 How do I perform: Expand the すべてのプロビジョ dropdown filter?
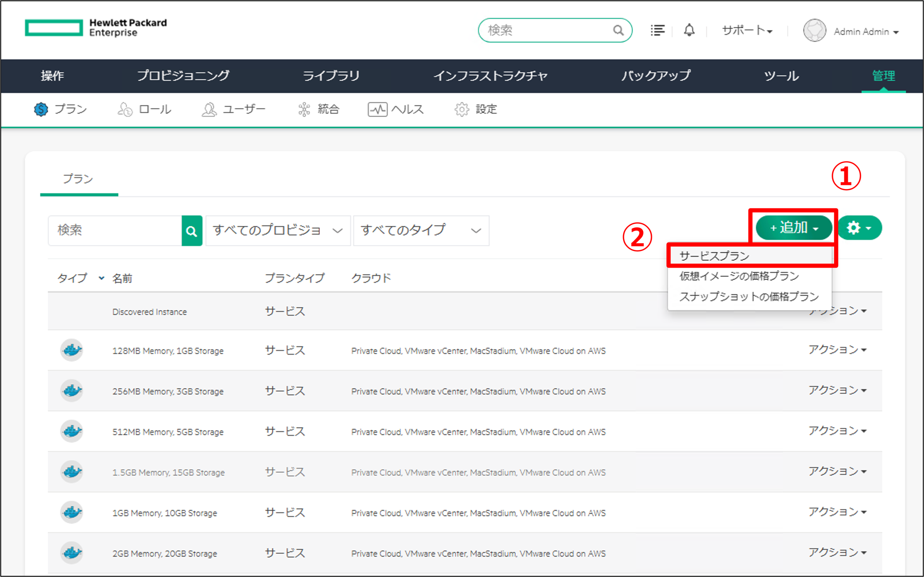click(x=278, y=230)
